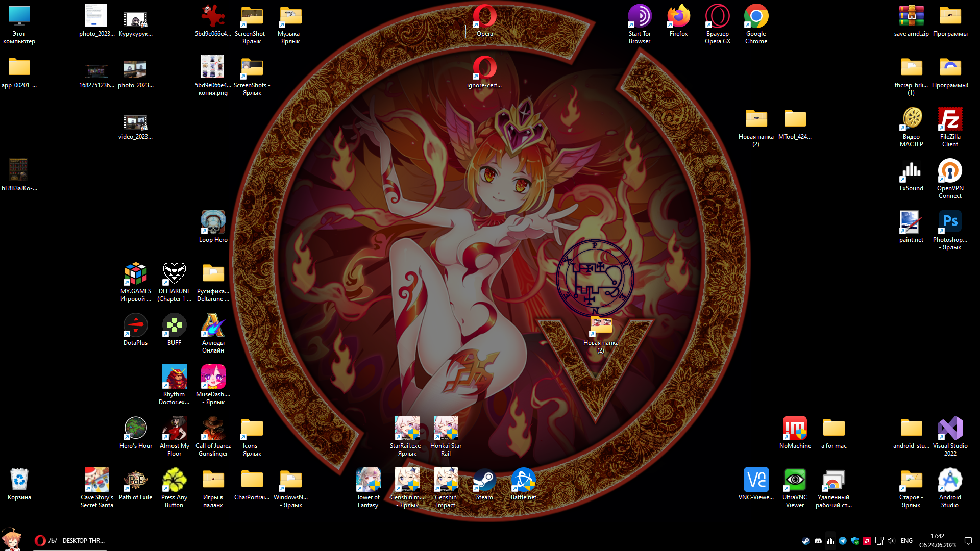The width and height of the screenshot is (980, 551).
Task: Select the Visual Studio 2022 shortcut
Action: tap(950, 436)
